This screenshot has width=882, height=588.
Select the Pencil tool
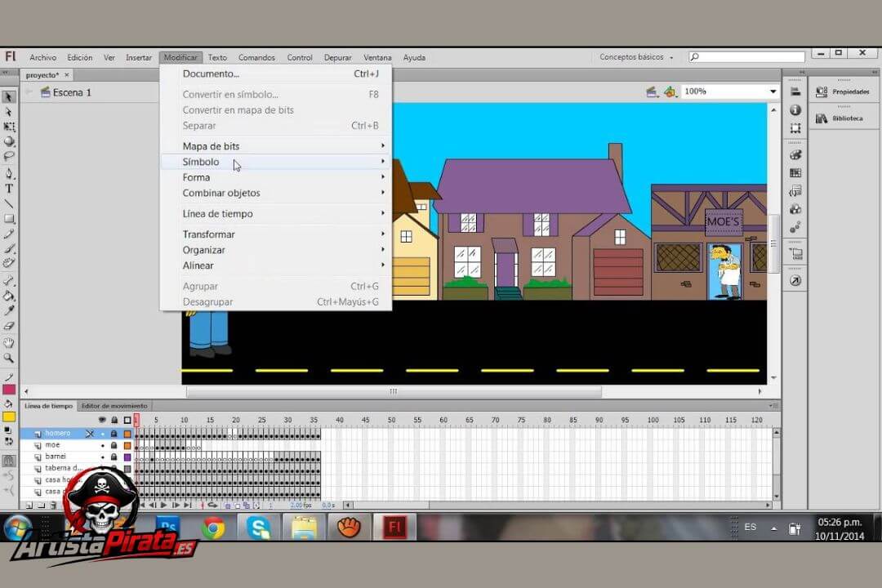click(8, 234)
